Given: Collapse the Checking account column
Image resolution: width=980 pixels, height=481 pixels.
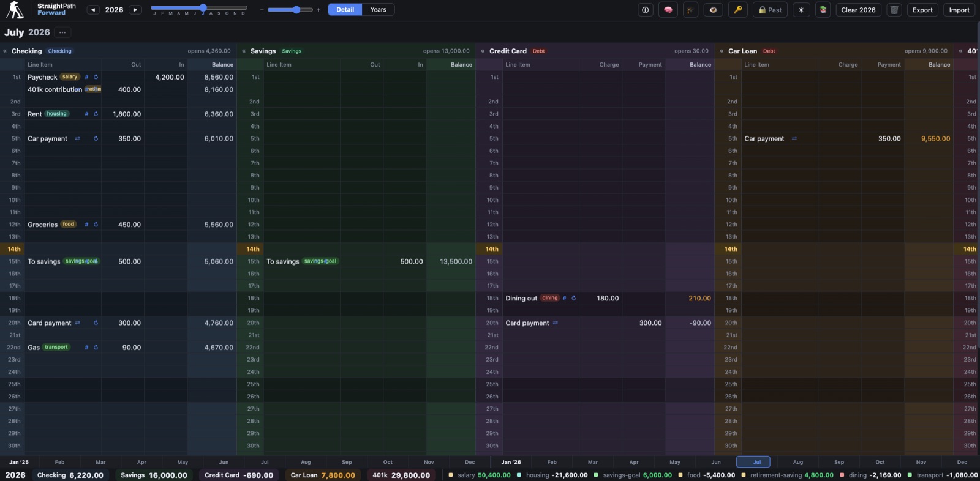Looking at the screenshot, I should tap(5, 51).
